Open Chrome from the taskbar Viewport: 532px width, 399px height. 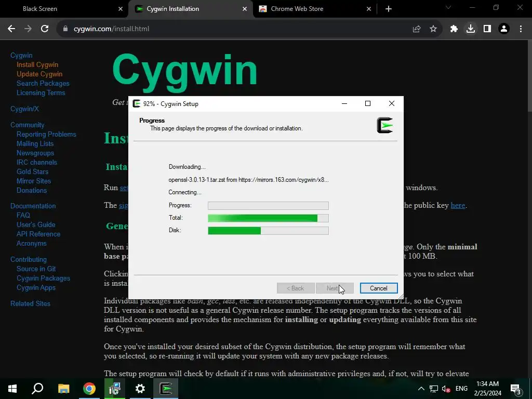89,389
